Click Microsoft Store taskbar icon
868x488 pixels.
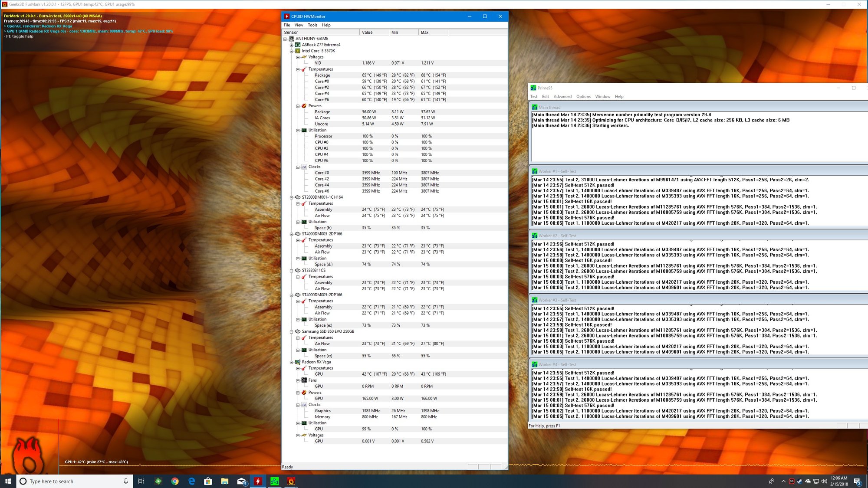click(208, 481)
